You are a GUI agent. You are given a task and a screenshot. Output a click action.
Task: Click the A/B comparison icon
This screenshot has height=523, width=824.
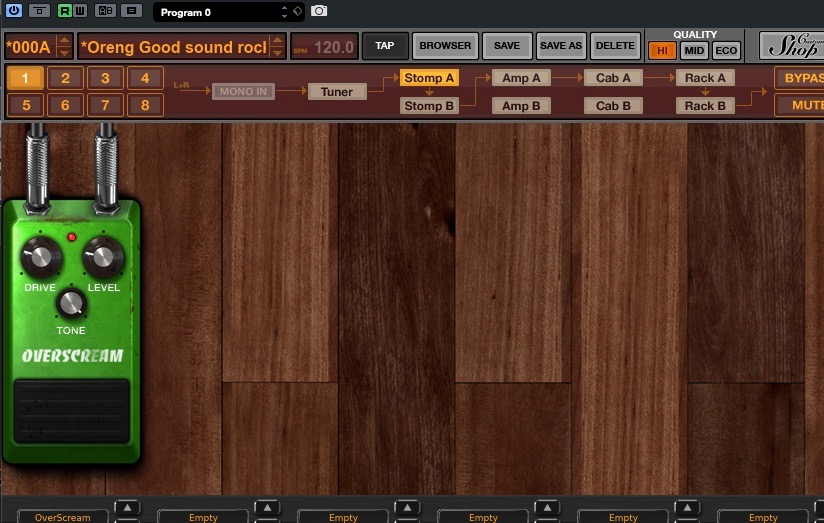click(x=105, y=11)
